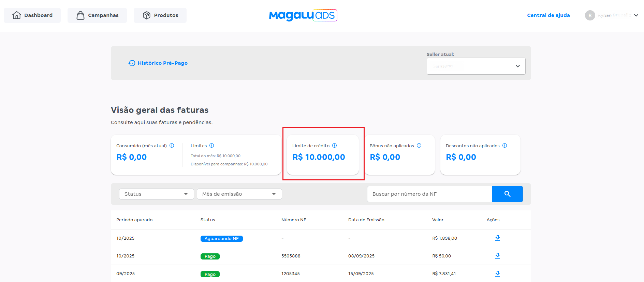Expand the user account menu chevron

(636, 15)
